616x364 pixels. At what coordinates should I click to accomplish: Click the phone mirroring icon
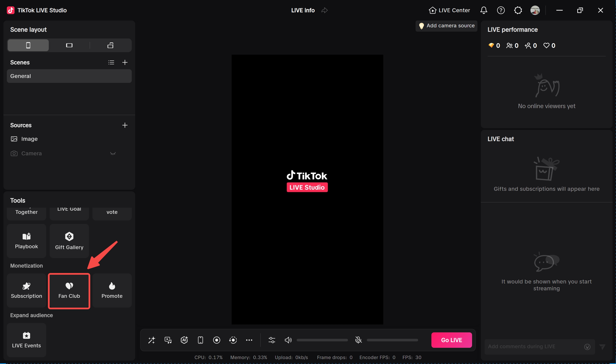point(200,340)
